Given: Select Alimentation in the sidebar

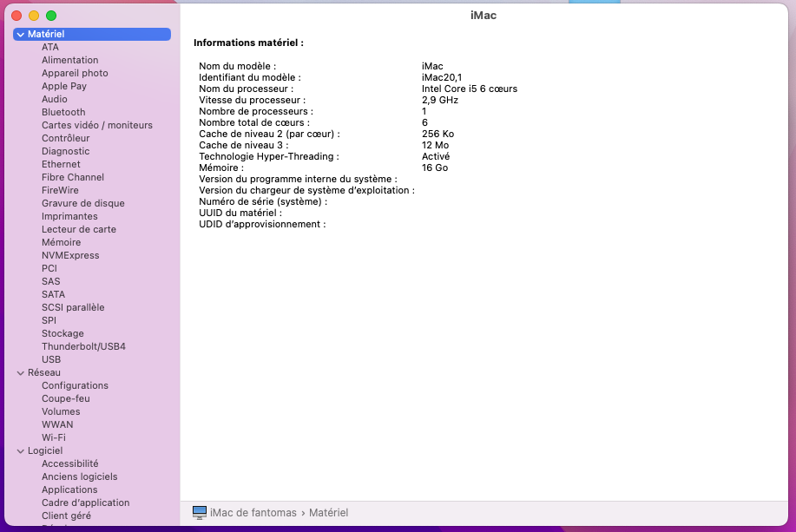Looking at the screenshot, I should point(70,60).
